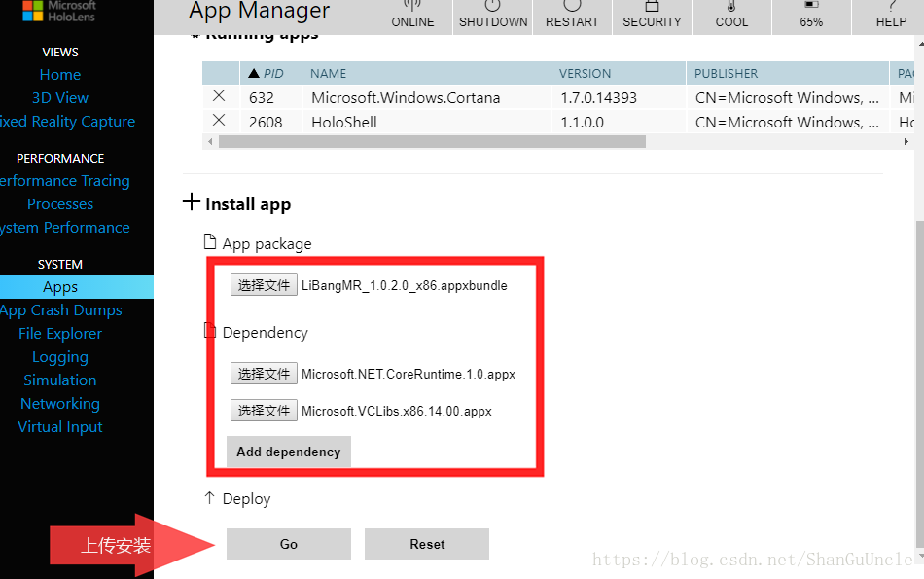Click the right arrow of table scrollbar
The height and width of the screenshot is (579, 924).
pyautogui.click(x=906, y=141)
